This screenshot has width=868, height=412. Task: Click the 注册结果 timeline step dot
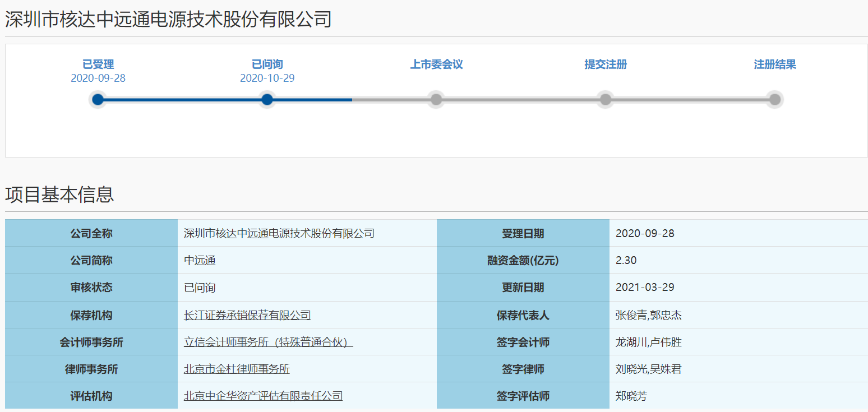click(x=774, y=100)
